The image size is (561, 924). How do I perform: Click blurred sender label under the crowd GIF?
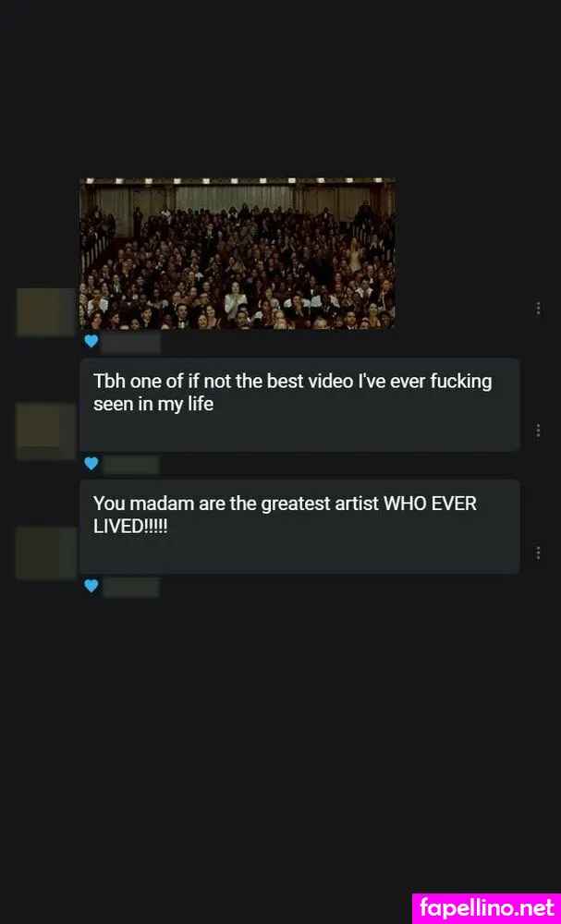131,342
